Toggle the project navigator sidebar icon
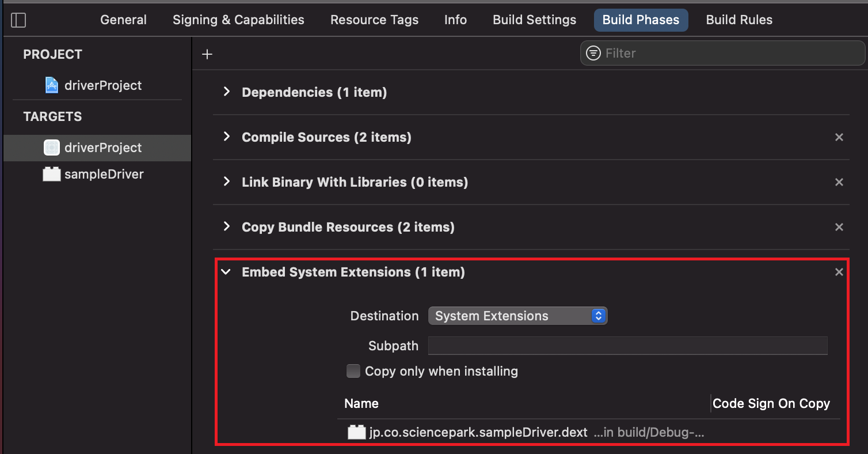868x454 pixels. point(18,21)
